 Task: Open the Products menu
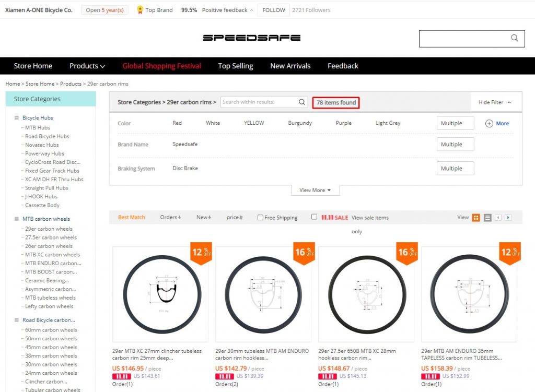click(87, 66)
